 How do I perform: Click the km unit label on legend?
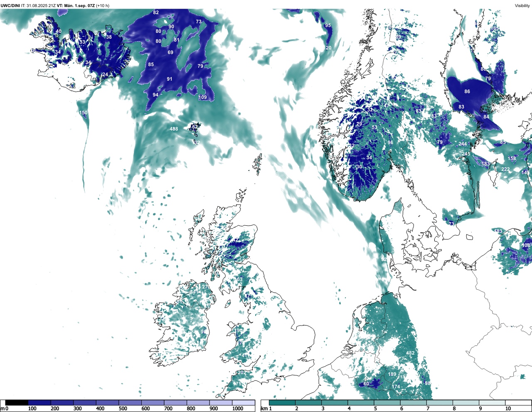[x=264, y=409]
